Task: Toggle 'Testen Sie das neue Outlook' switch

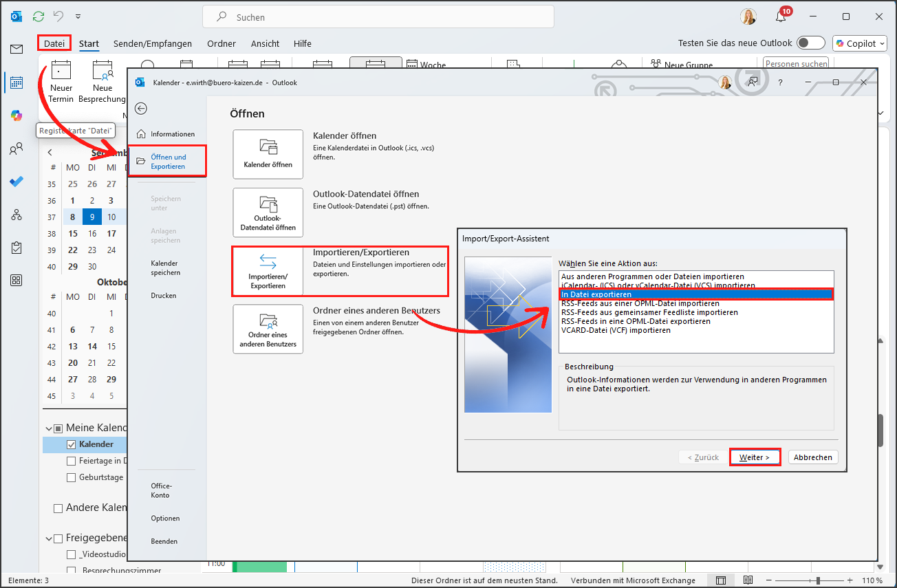Action: tap(810, 43)
